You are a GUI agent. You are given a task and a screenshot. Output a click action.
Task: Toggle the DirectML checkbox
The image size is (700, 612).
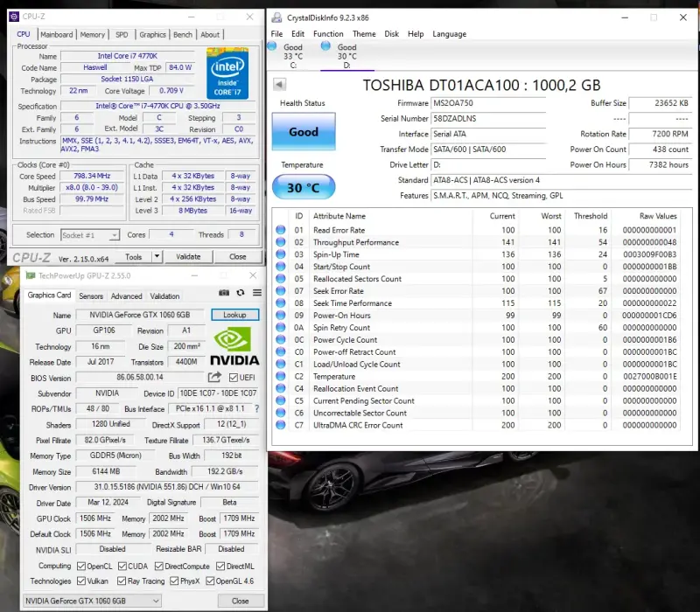pyautogui.click(x=220, y=566)
